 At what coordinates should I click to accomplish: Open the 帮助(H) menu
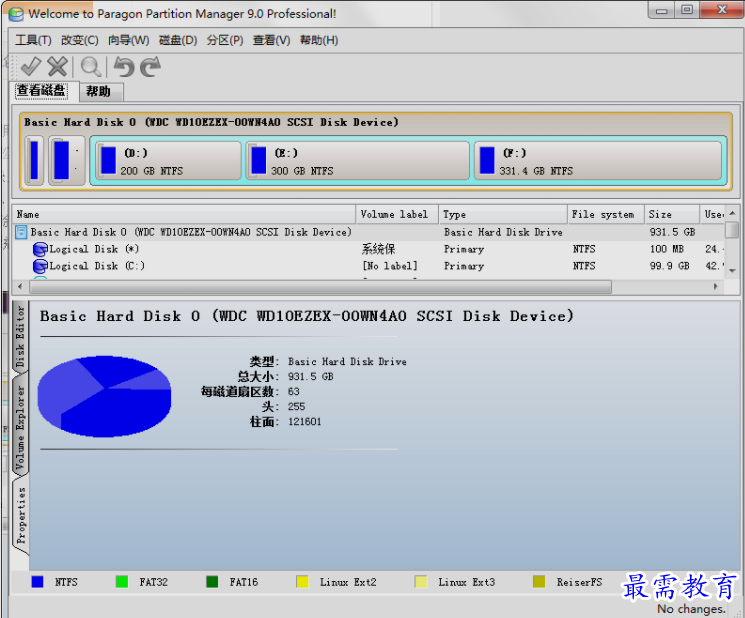pyautogui.click(x=319, y=40)
